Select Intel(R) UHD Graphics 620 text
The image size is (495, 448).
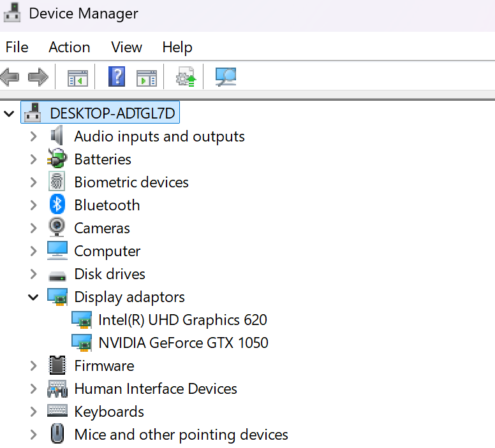pyautogui.click(x=182, y=320)
